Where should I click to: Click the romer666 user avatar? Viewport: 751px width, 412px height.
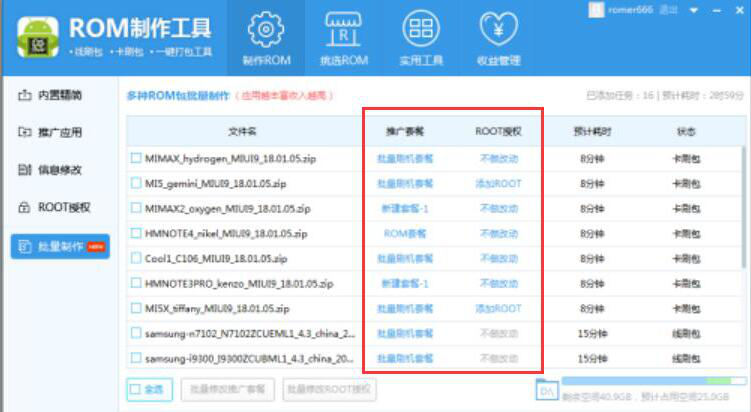point(596,10)
